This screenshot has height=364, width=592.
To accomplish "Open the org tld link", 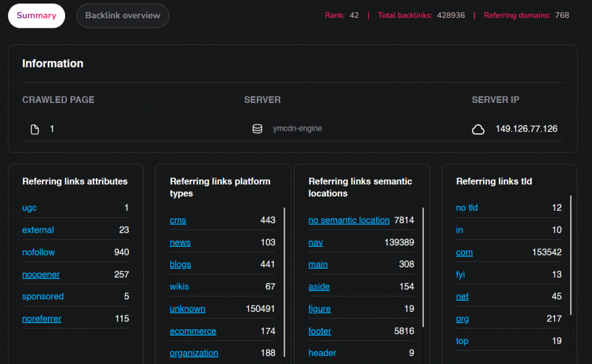I will (462, 318).
